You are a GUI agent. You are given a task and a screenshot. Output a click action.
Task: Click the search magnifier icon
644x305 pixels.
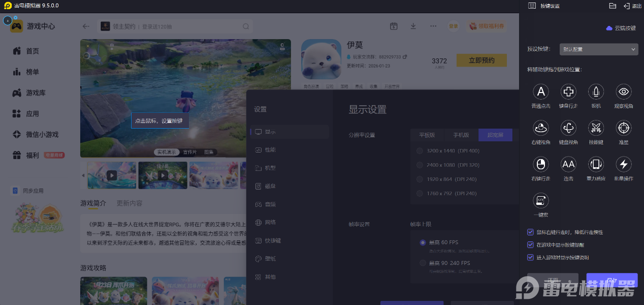(x=246, y=26)
